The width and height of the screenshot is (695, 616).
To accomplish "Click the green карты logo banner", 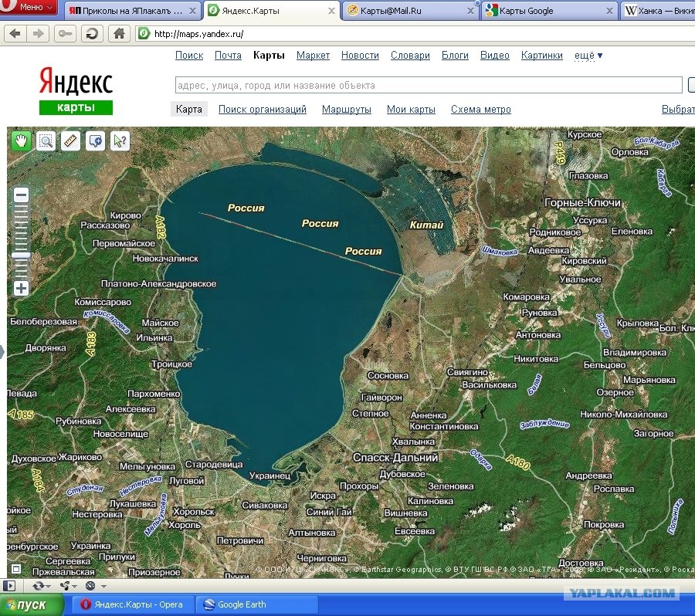I will [76, 107].
